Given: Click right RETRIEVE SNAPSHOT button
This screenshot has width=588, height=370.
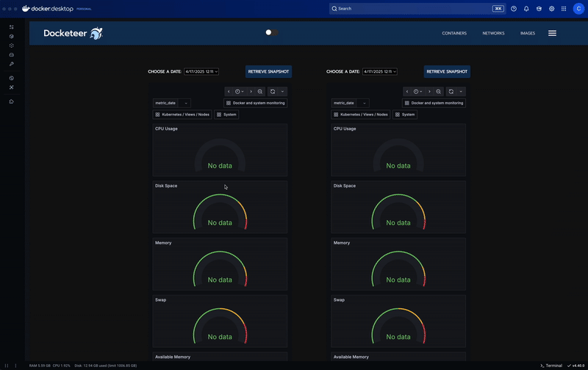Looking at the screenshot, I should coord(447,71).
